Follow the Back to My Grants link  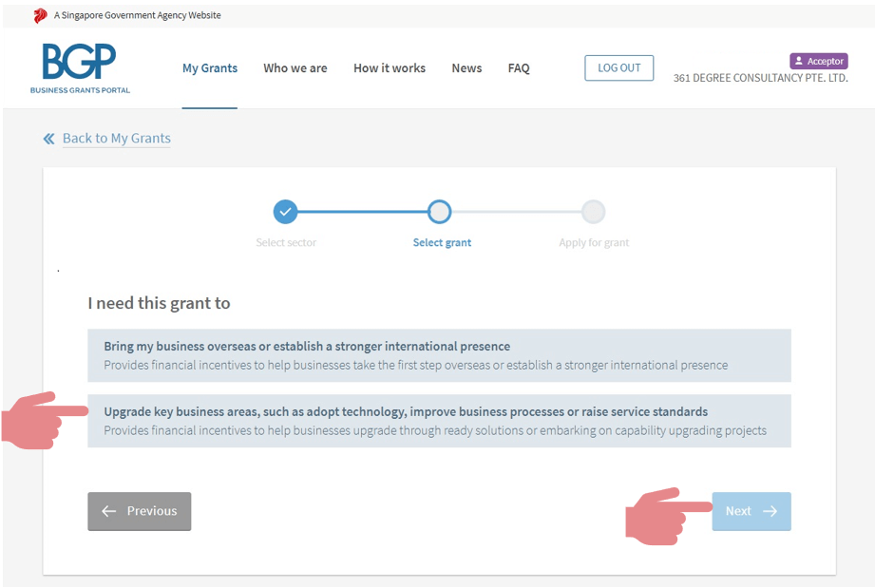[117, 139]
